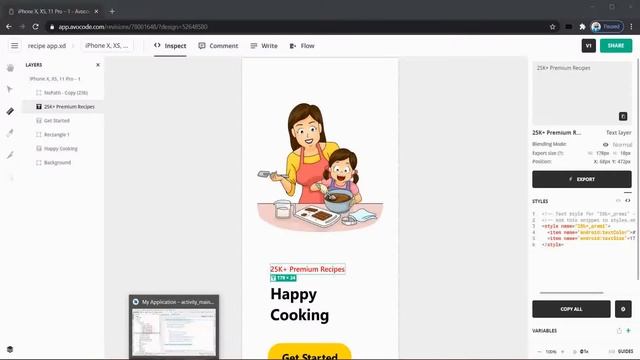Select the slice knife tool in left toolbar
Screen dimensions: 640x360
10,155
